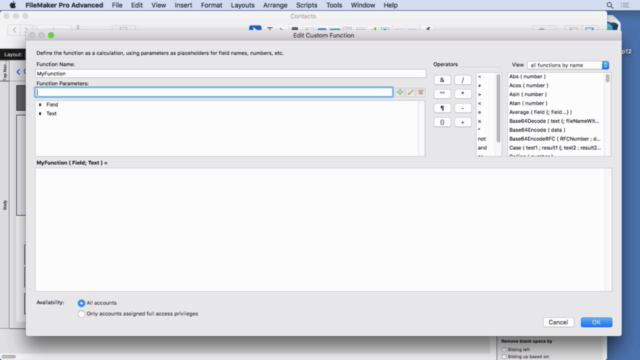This screenshot has width=640, height=360.
Task: Insert the double quotes text operator
Action: click(x=442, y=93)
